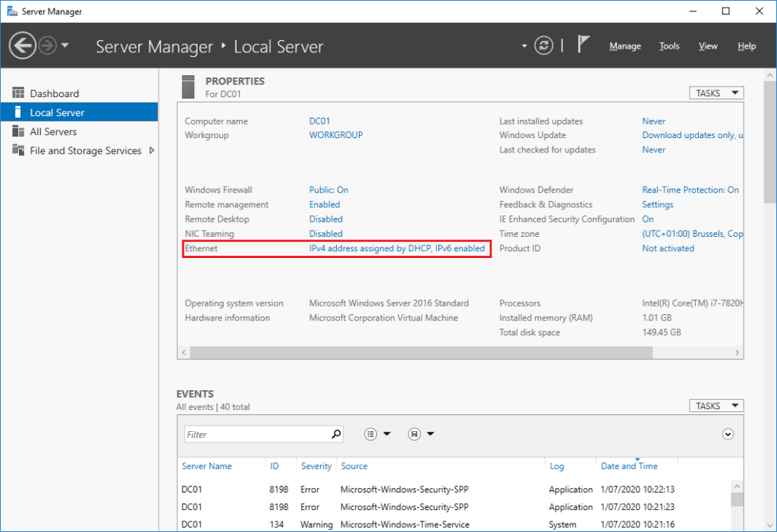777x532 pixels.
Task: Sort events by ID column
Action: (274, 466)
